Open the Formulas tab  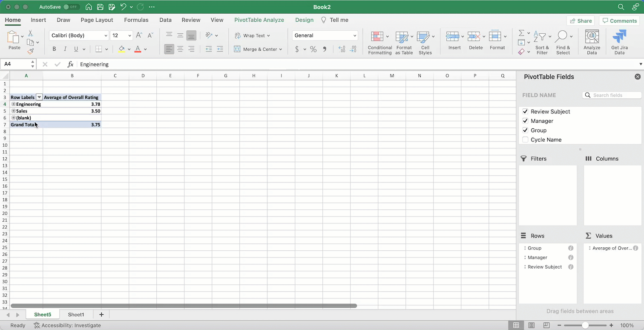(136, 20)
